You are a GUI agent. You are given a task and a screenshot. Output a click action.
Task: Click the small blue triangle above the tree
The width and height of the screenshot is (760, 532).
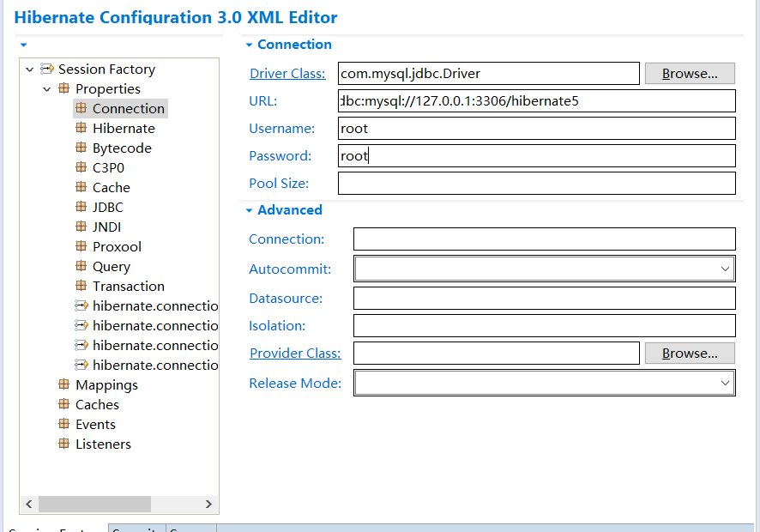click(23, 45)
